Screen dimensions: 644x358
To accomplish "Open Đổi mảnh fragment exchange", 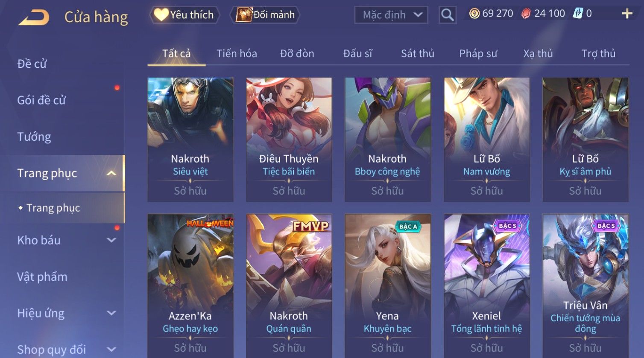I will (x=265, y=15).
